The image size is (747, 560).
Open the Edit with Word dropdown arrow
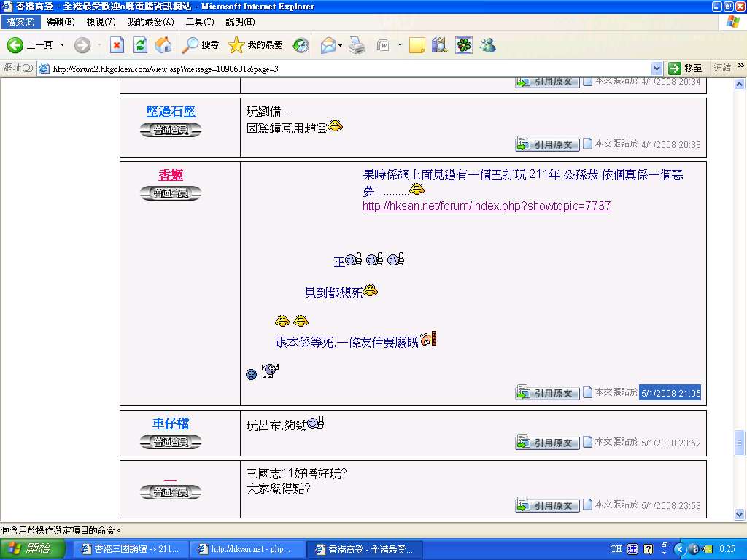400,45
